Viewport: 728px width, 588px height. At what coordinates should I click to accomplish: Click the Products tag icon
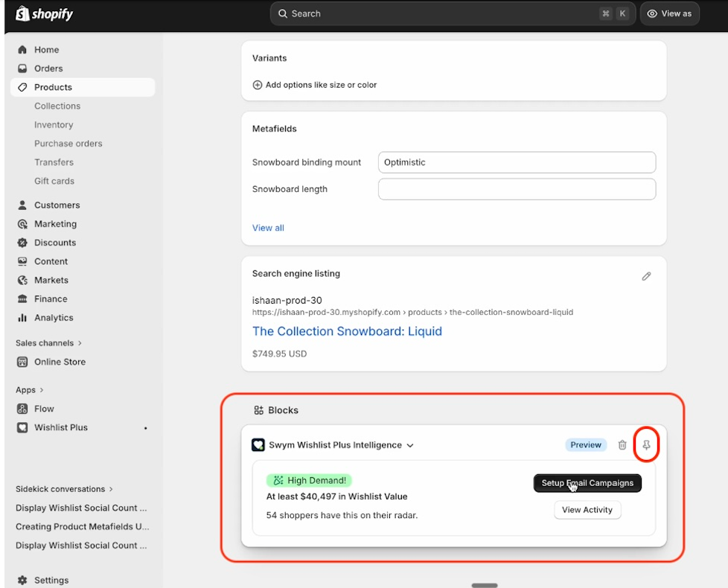pyautogui.click(x=22, y=87)
